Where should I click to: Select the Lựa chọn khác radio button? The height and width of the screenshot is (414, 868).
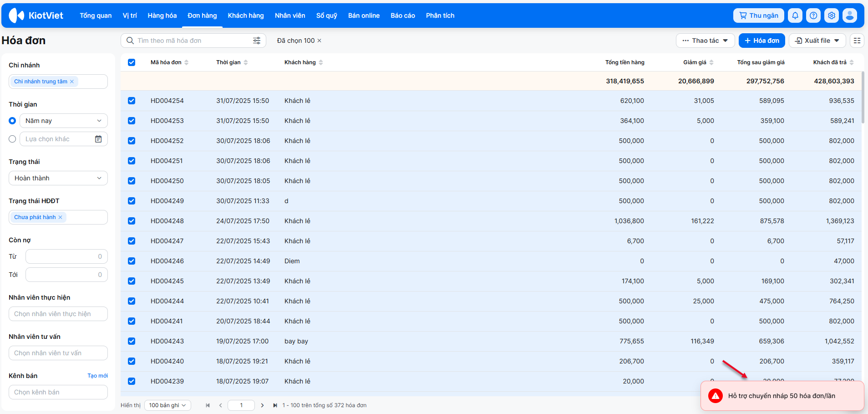tap(12, 139)
